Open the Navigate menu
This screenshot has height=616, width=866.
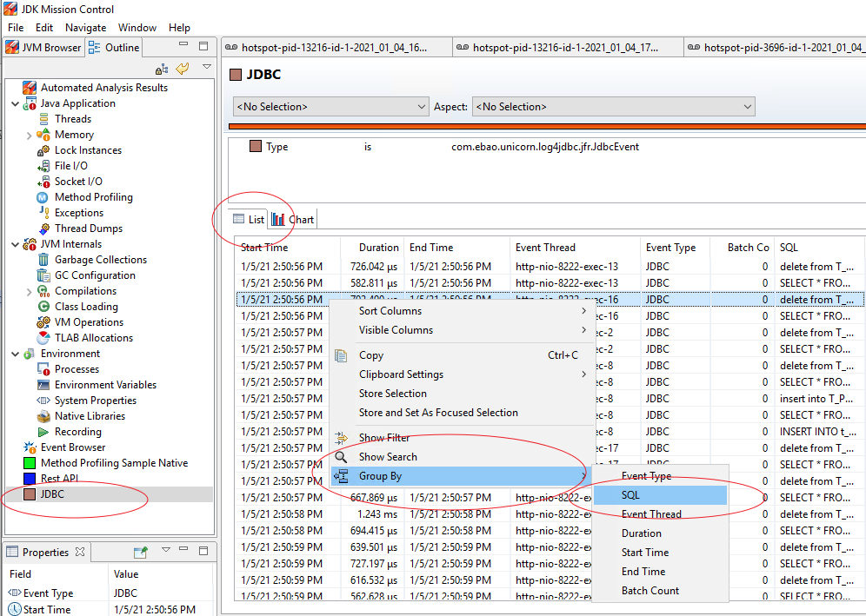[x=85, y=28]
